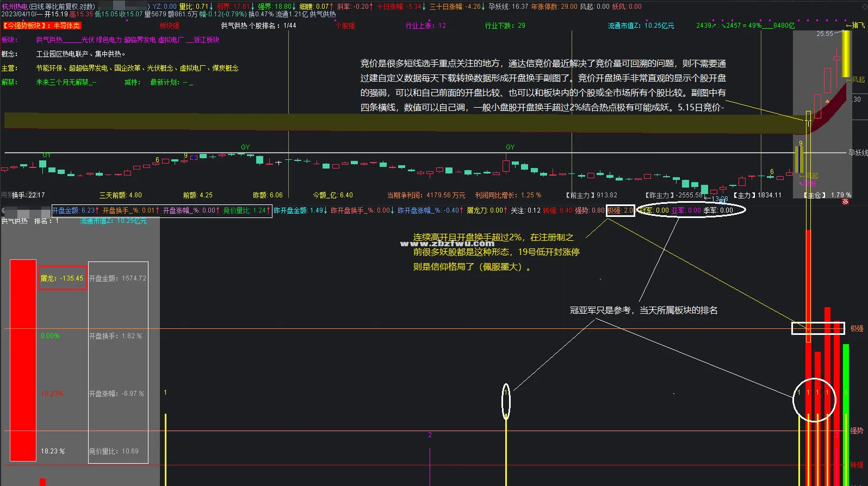Image resolution: width=868 pixels, height=486 pixels.
Task: Click the 昨开盘金额: 1.49 indicator header
Action: point(300,210)
